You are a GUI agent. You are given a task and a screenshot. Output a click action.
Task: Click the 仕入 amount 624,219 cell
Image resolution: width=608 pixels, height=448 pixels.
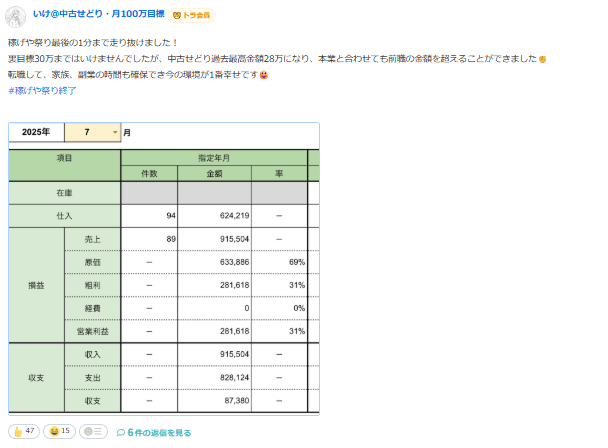tap(214, 215)
